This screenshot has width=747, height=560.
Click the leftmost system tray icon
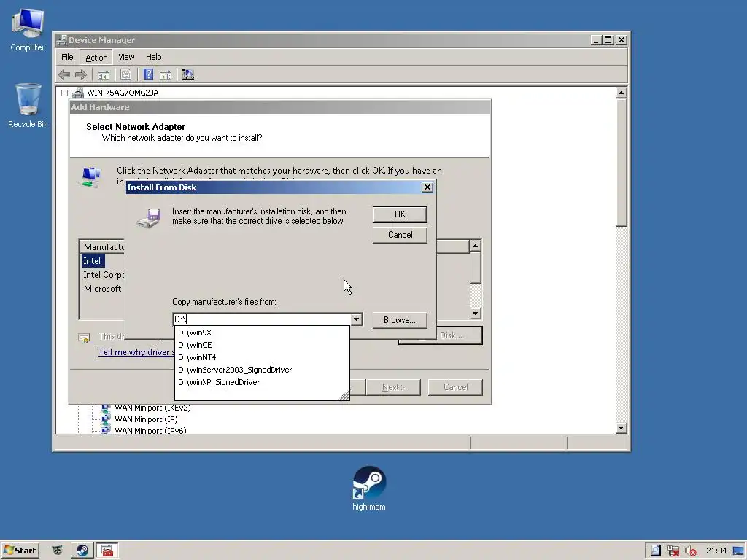pyautogui.click(x=656, y=551)
